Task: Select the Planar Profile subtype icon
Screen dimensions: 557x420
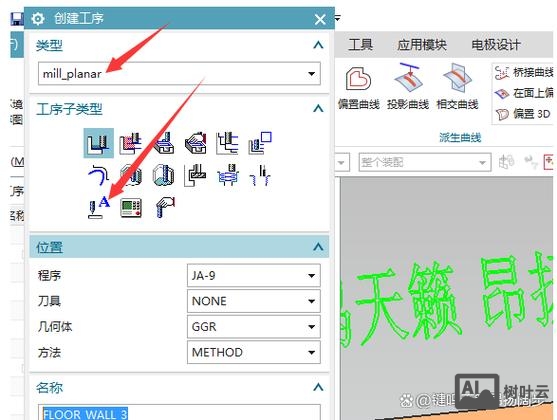Action: [x=260, y=143]
